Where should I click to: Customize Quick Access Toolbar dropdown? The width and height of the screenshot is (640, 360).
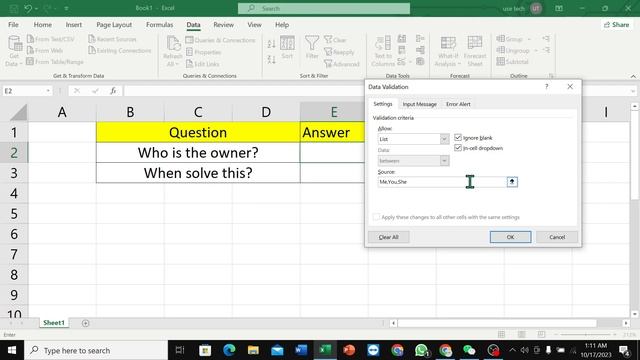66,8
